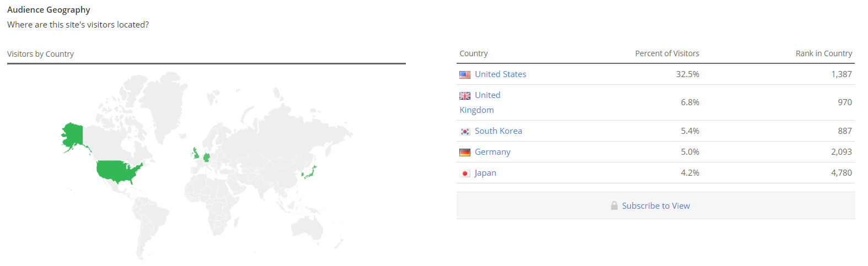Click the Japan flag icon
This screenshot has height=266, width=868.
point(465,173)
